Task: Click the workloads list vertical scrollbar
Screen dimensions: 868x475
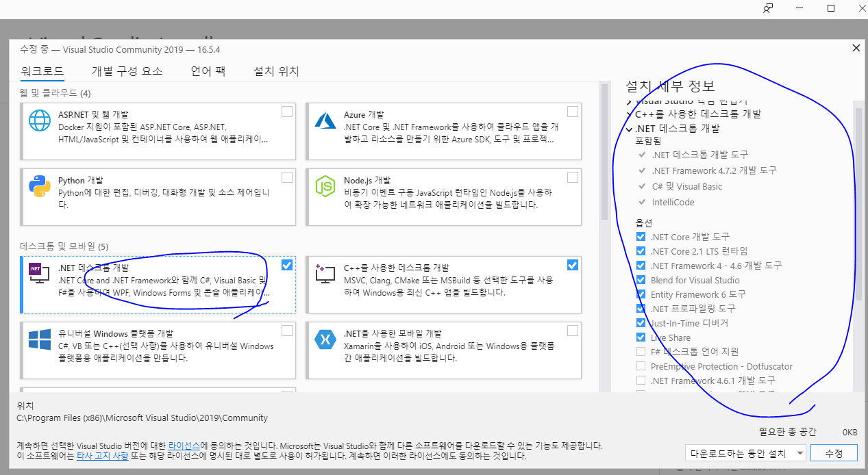Action: tap(604, 152)
